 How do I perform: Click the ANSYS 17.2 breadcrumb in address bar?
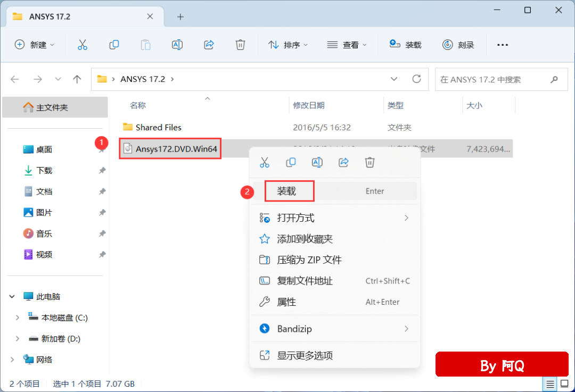click(x=143, y=79)
